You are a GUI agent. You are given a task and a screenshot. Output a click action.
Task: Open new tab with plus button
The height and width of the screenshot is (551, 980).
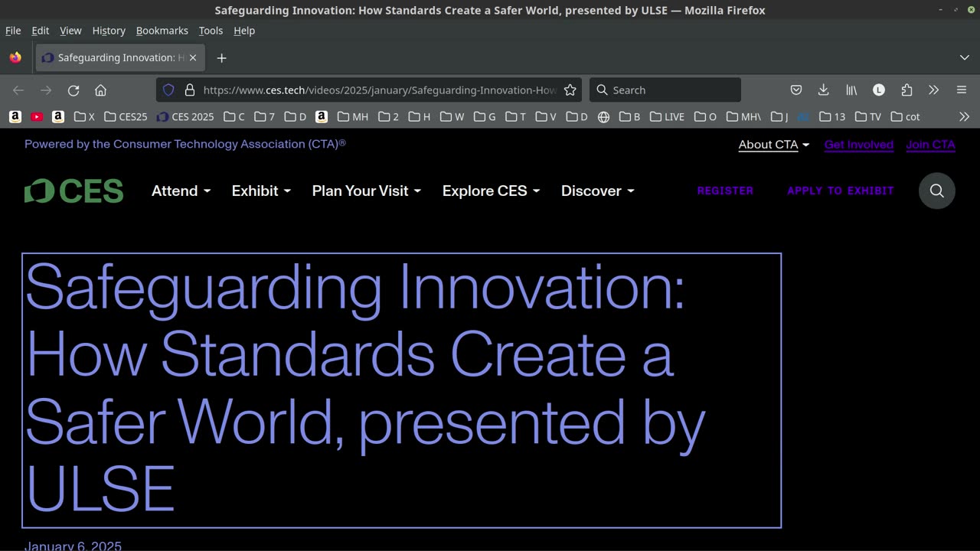pyautogui.click(x=221, y=58)
